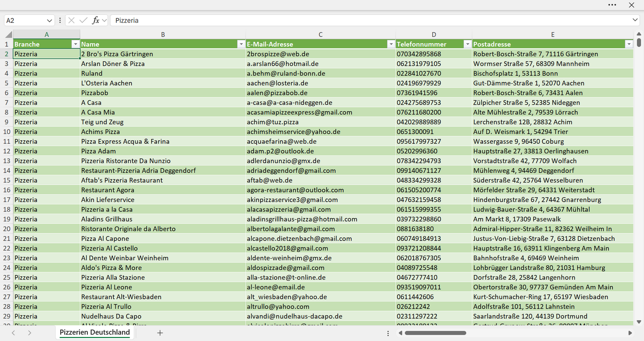The image size is (644, 341).
Task: Select cell alla-stazione@t-online.de
Action: point(320,277)
